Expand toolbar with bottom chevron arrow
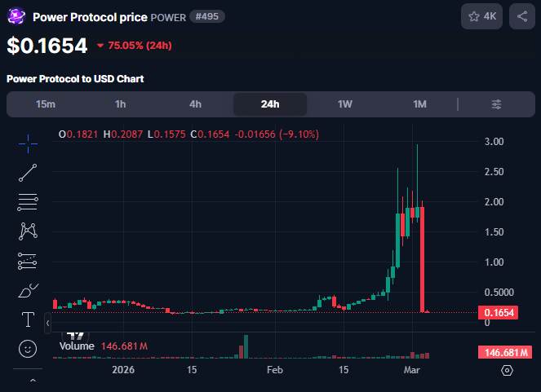This screenshot has height=392, width=541. coord(33,381)
